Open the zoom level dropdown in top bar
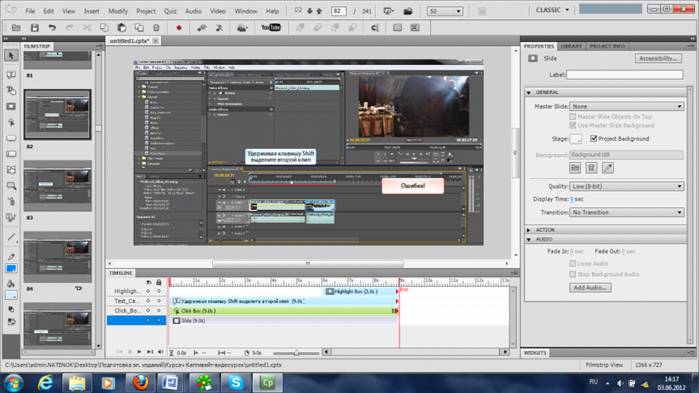699x393 pixels. [445, 11]
